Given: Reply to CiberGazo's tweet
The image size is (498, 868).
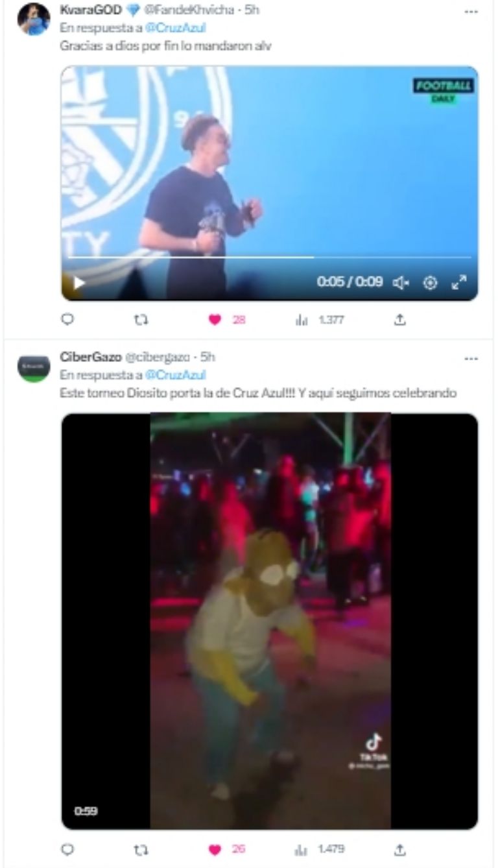Looking at the screenshot, I should point(67,849).
